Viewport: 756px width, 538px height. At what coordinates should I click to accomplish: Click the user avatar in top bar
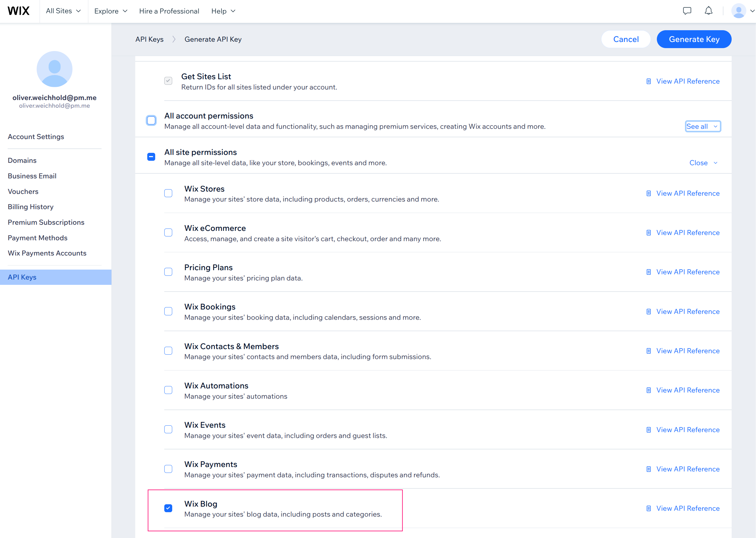point(738,11)
